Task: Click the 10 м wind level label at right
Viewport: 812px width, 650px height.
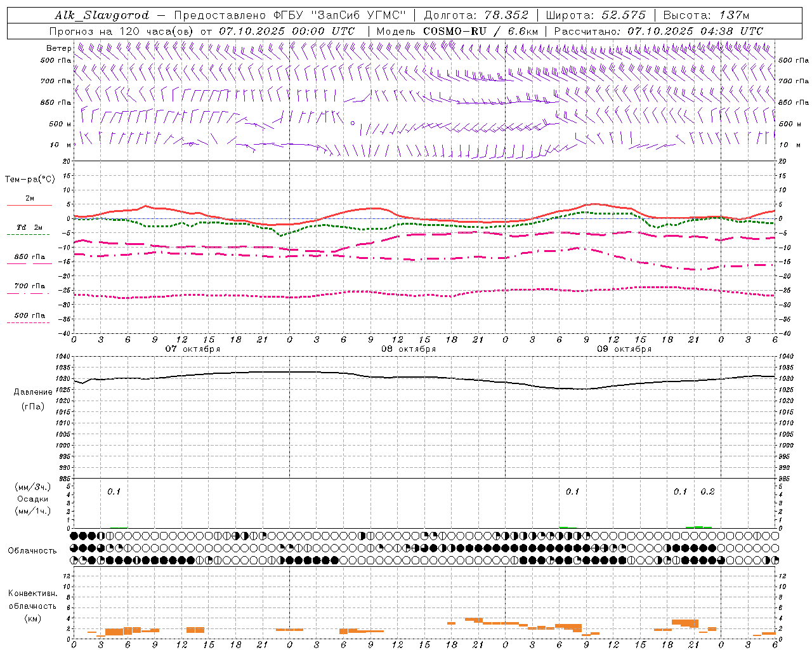Action: pyautogui.click(x=789, y=145)
